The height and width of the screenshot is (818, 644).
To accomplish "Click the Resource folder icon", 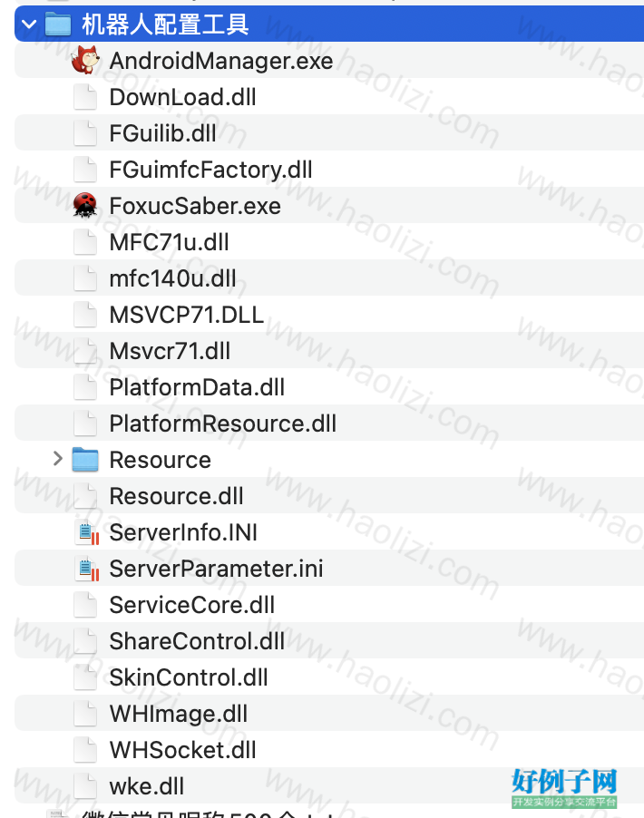I will click(85, 460).
